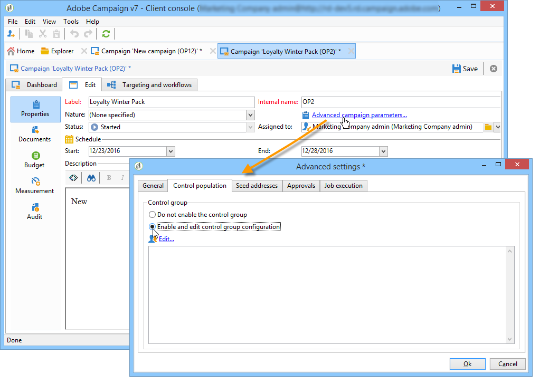Open the View menu

coord(50,21)
